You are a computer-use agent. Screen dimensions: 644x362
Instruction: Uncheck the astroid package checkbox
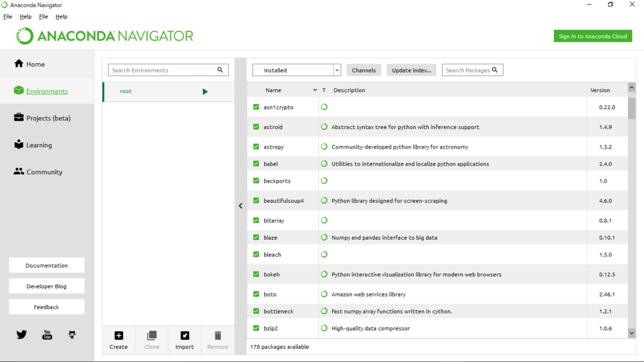coord(257,127)
